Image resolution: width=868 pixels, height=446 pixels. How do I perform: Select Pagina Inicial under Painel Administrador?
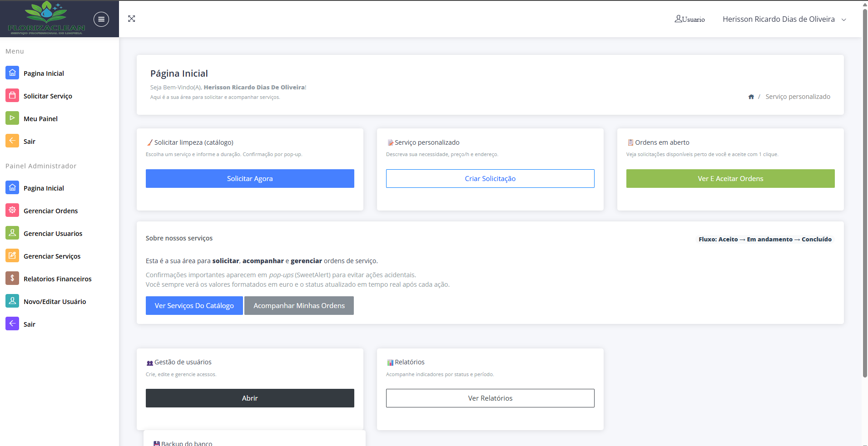click(44, 188)
